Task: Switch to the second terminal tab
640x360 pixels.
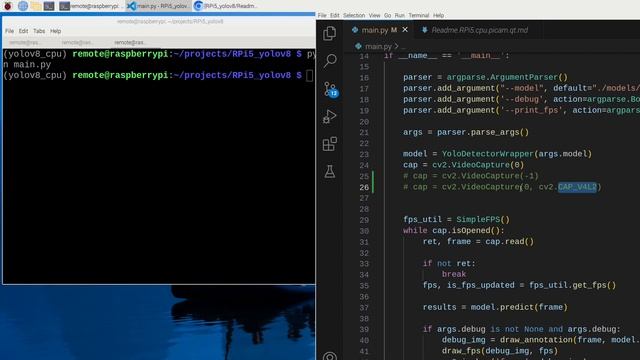Action: point(77,42)
